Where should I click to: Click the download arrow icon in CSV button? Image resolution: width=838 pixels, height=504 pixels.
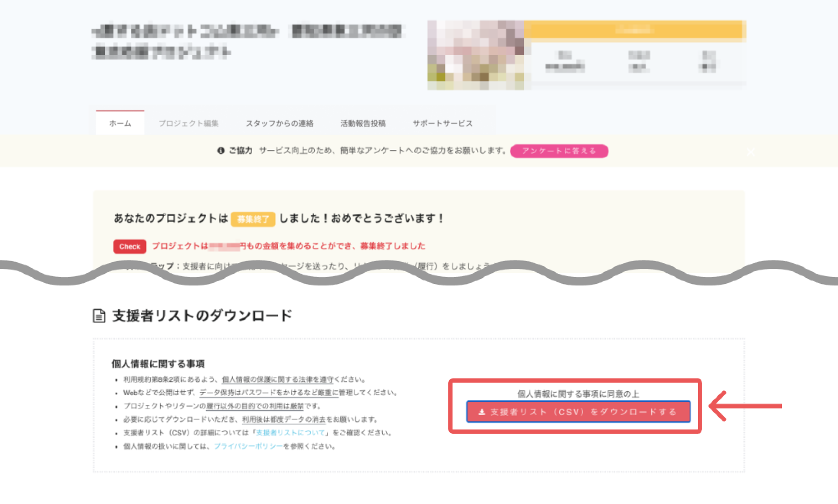[482, 412]
